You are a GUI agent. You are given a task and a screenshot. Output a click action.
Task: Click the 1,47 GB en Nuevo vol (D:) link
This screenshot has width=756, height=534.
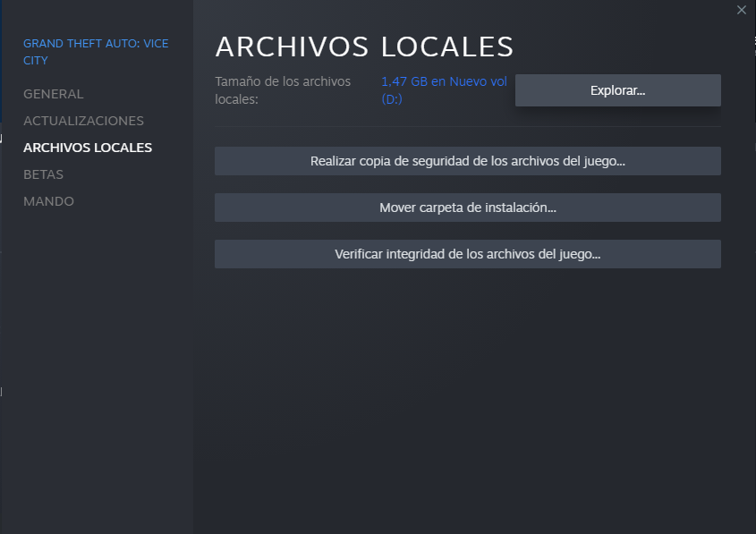pos(444,90)
